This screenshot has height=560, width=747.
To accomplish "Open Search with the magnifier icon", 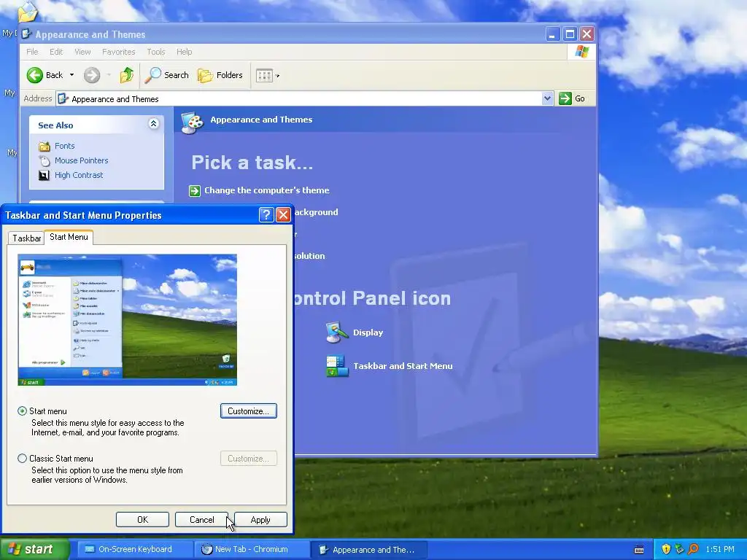I will coord(153,75).
